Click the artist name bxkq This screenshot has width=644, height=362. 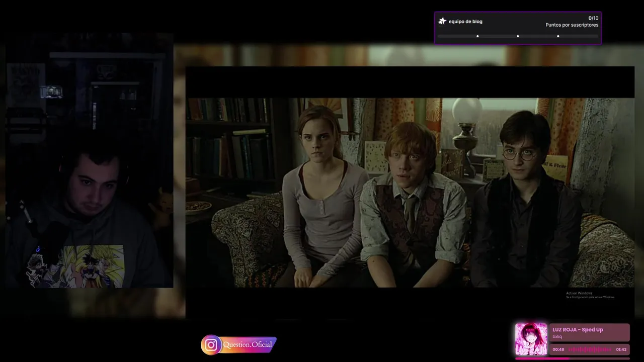(557, 337)
